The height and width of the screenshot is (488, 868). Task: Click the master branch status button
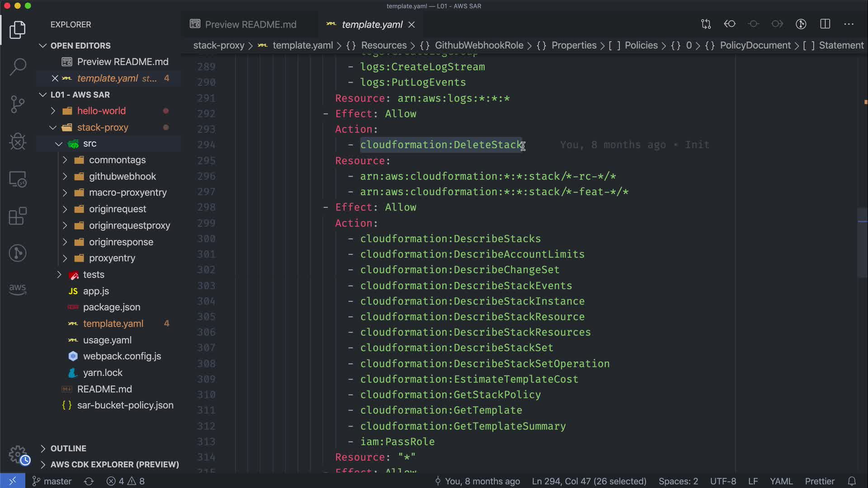(x=52, y=481)
